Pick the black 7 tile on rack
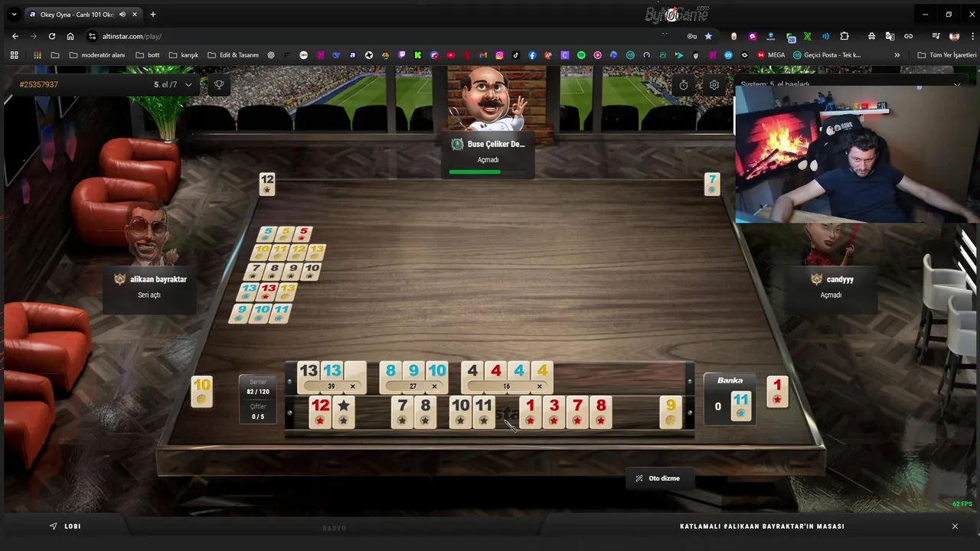This screenshot has width=980, height=551. coord(402,412)
